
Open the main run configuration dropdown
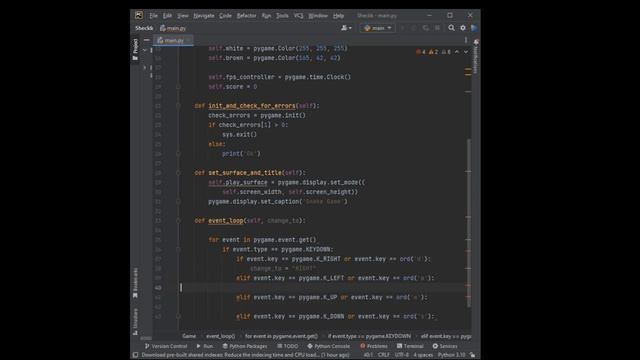click(x=378, y=28)
